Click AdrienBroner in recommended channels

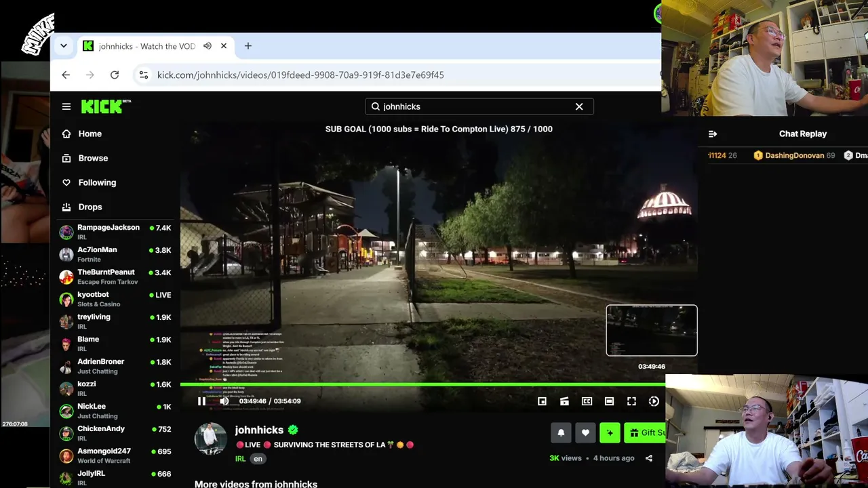[x=115, y=366]
